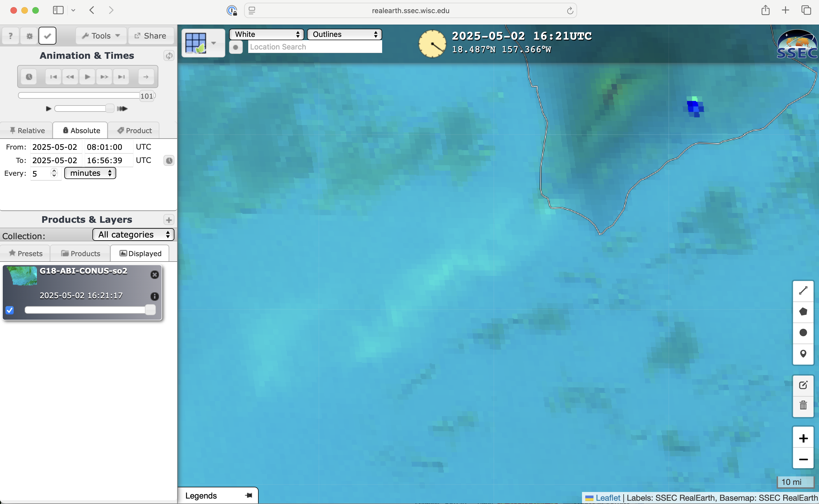The image size is (819, 504).
Task: Select the draw polygon tool
Action: (803, 312)
